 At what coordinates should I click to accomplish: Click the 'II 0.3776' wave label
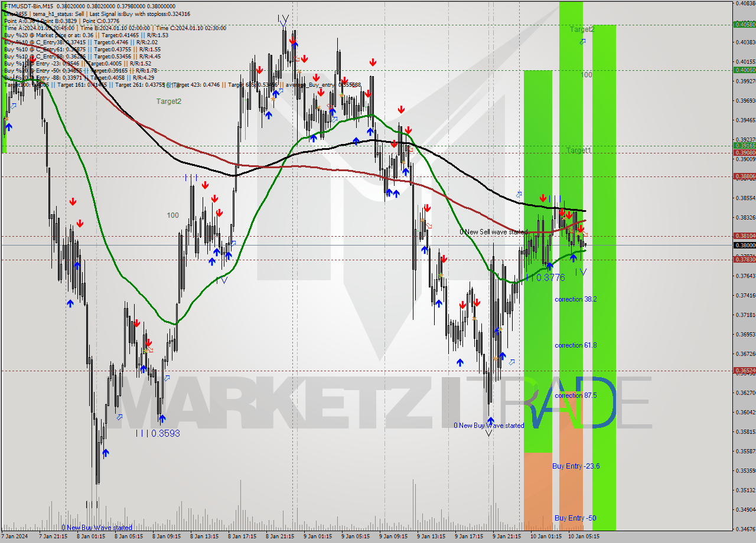[x=545, y=277]
